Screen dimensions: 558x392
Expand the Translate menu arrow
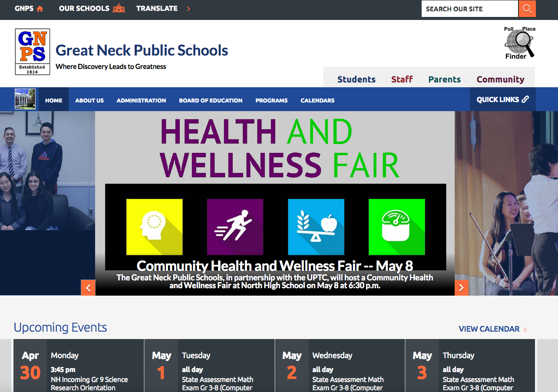tap(188, 9)
